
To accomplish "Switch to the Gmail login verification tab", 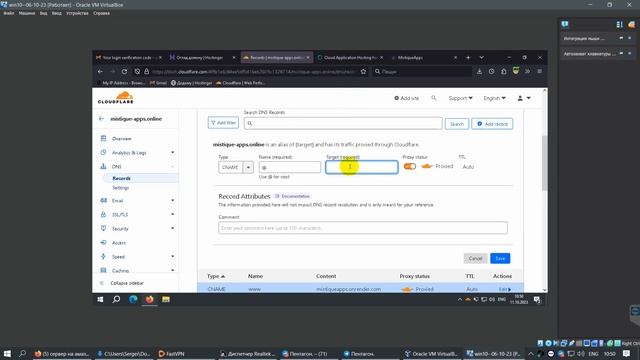I will pos(127,58).
